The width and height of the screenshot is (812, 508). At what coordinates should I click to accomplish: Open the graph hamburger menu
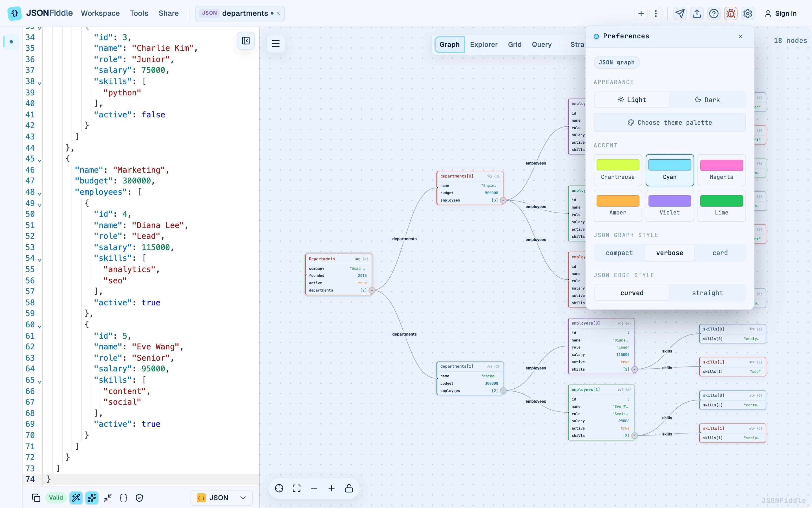[276, 43]
